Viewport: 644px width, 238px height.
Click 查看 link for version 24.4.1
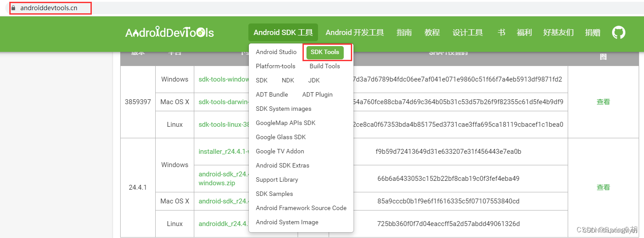[x=603, y=187]
